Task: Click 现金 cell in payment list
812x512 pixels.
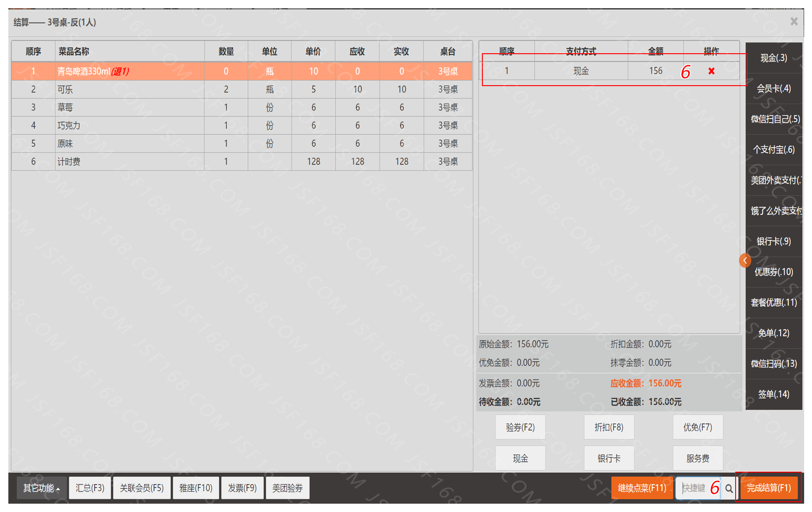Action: click(x=581, y=71)
